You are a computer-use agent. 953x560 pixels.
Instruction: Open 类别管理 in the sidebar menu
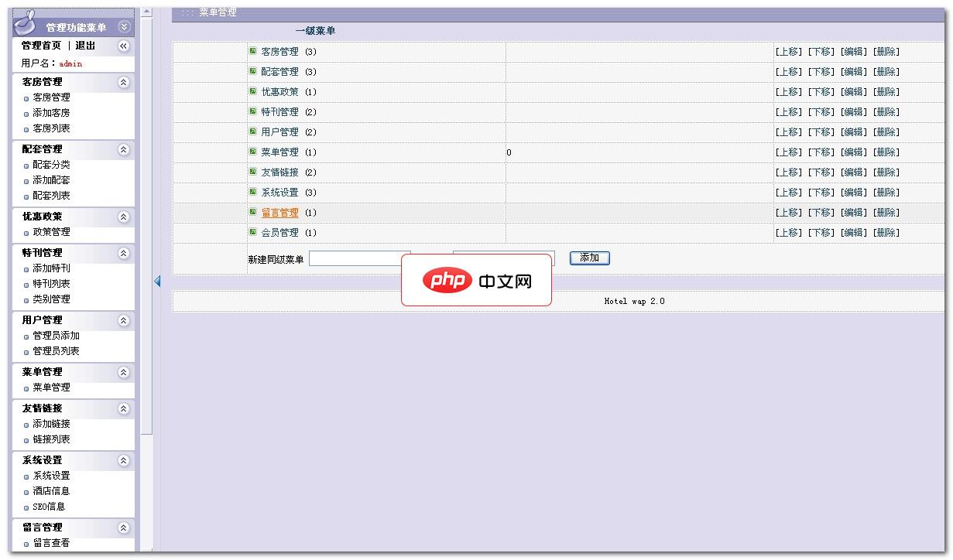coord(51,299)
